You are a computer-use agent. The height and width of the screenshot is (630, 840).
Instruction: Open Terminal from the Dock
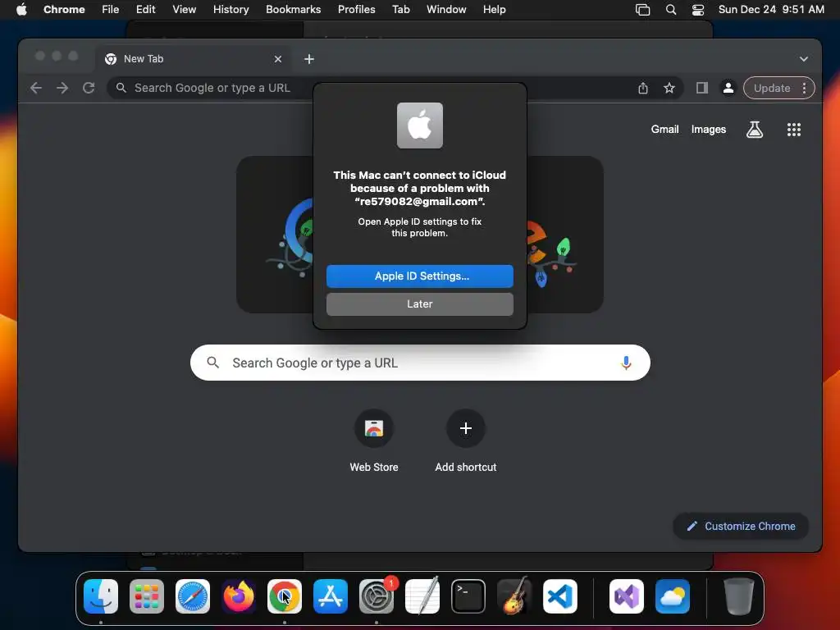pos(468,596)
